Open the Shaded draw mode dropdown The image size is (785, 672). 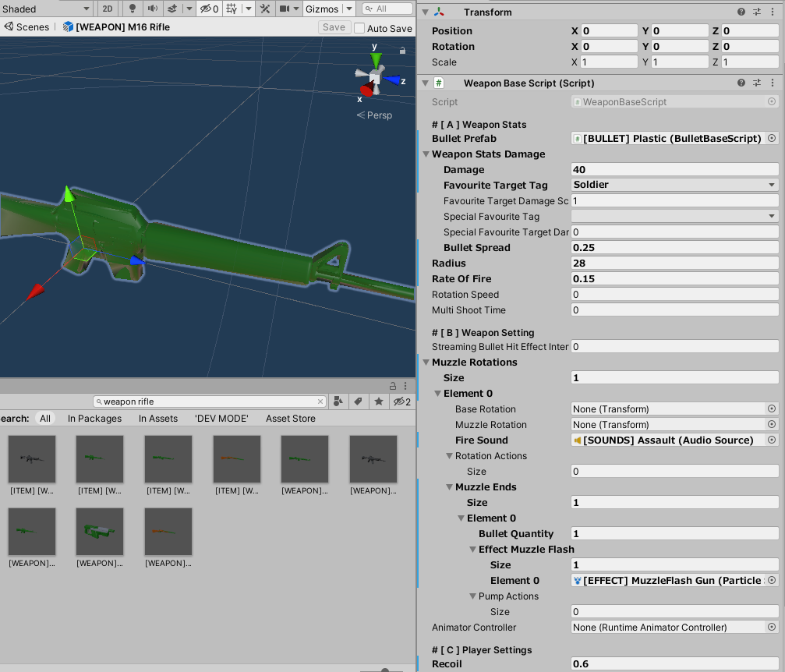pos(45,9)
